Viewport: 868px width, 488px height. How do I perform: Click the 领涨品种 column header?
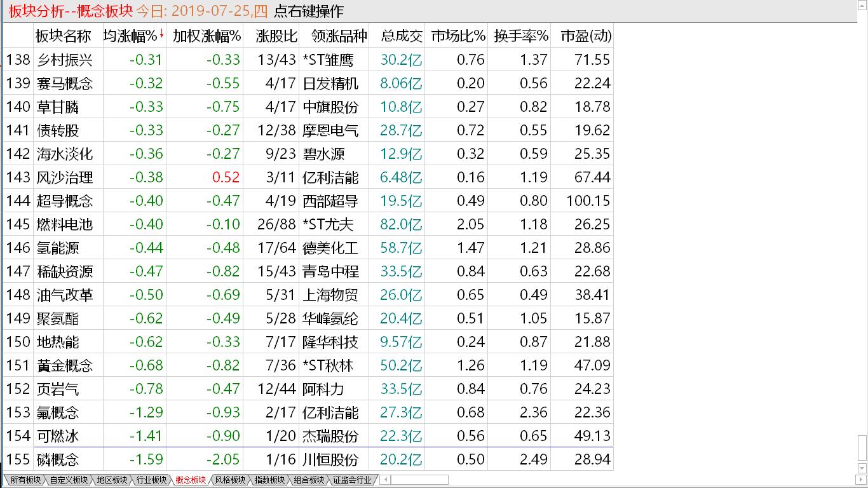pyautogui.click(x=339, y=36)
